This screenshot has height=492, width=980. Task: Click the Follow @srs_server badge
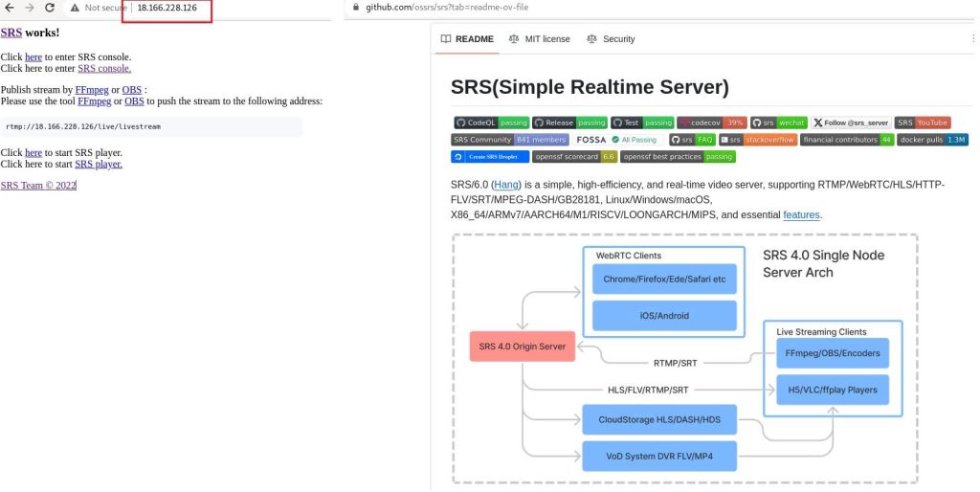(851, 123)
